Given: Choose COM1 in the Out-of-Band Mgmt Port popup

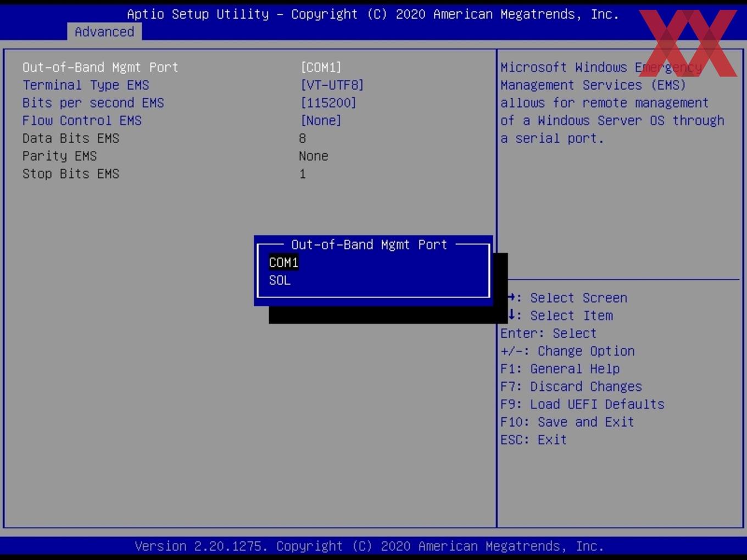Looking at the screenshot, I should pyautogui.click(x=283, y=262).
